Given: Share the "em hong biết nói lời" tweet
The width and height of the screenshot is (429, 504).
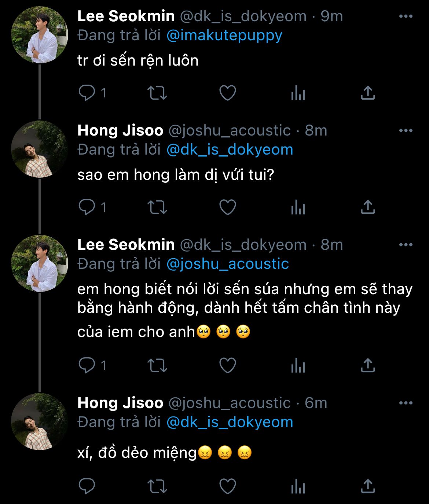Looking at the screenshot, I should [367, 365].
